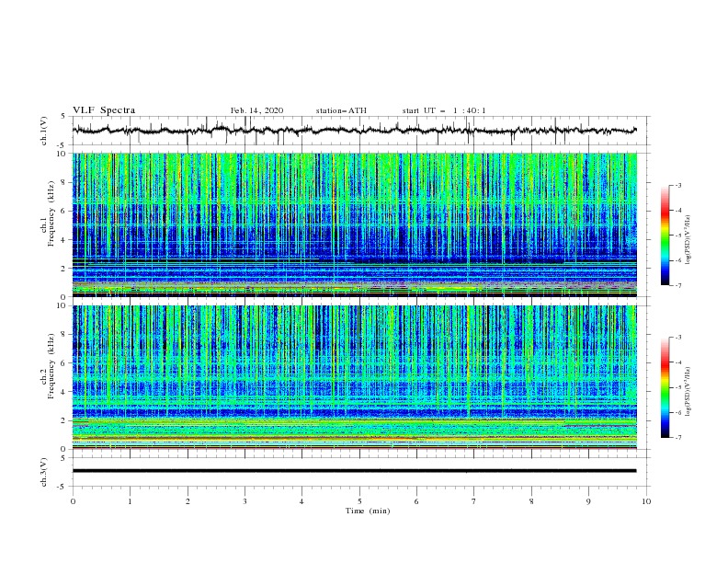Image resolution: width=728 pixels, height=563 pixels.
Task: Click the '-3' label on upper colorbar
Action: pyautogui.click(x=677, y=185)
